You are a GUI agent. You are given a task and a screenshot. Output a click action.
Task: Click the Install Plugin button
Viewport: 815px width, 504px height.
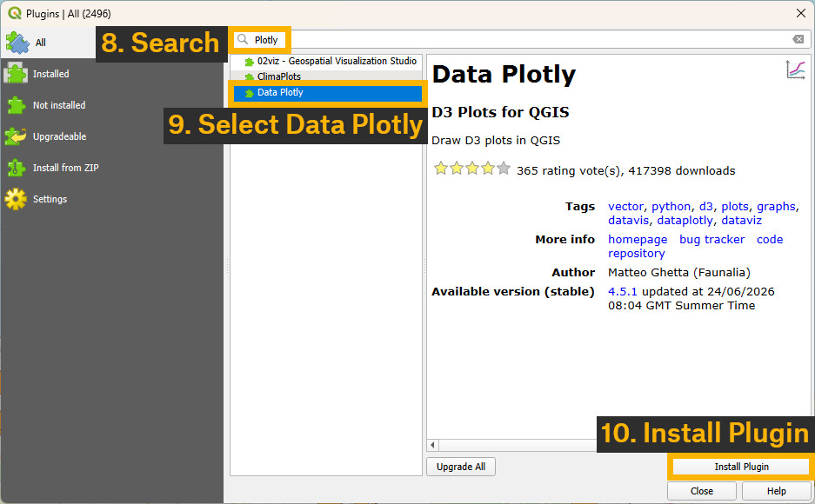[x=741, y=467]
